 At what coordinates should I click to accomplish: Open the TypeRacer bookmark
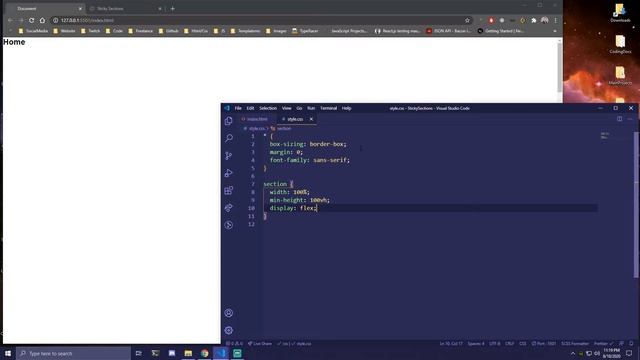click(x=305, y=31)
